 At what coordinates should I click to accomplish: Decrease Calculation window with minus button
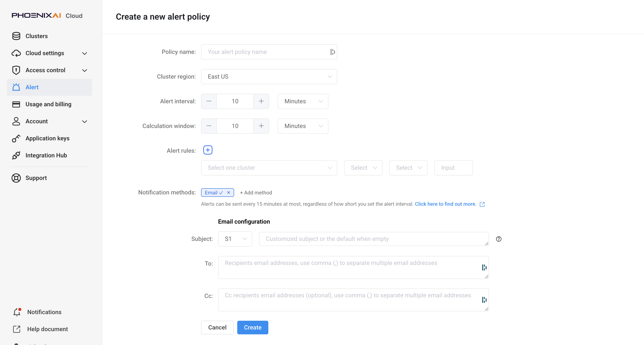click(209, 126)
